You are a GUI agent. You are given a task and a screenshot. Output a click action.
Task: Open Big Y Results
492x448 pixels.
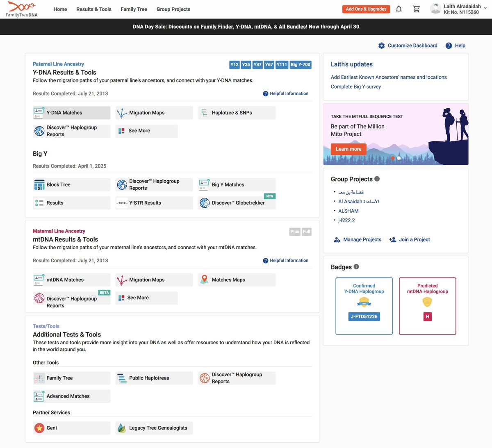[71, 203]
